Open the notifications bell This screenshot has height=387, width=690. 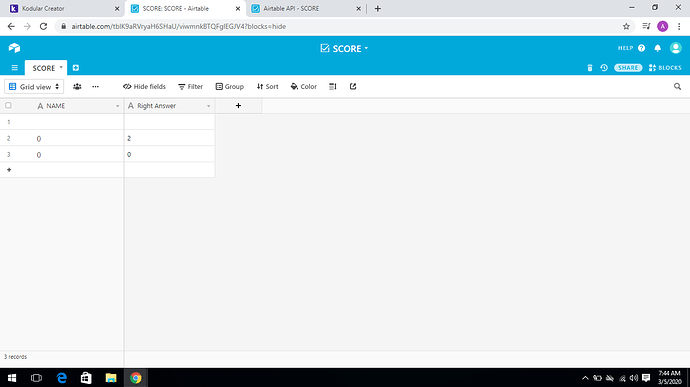coord(657,48)
